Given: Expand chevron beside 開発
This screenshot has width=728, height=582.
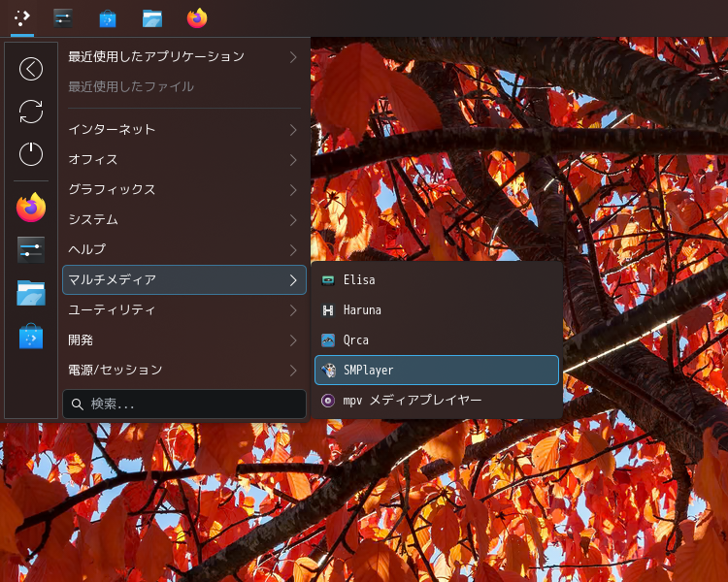Looking at the screenshot, I should pos(293,340).
